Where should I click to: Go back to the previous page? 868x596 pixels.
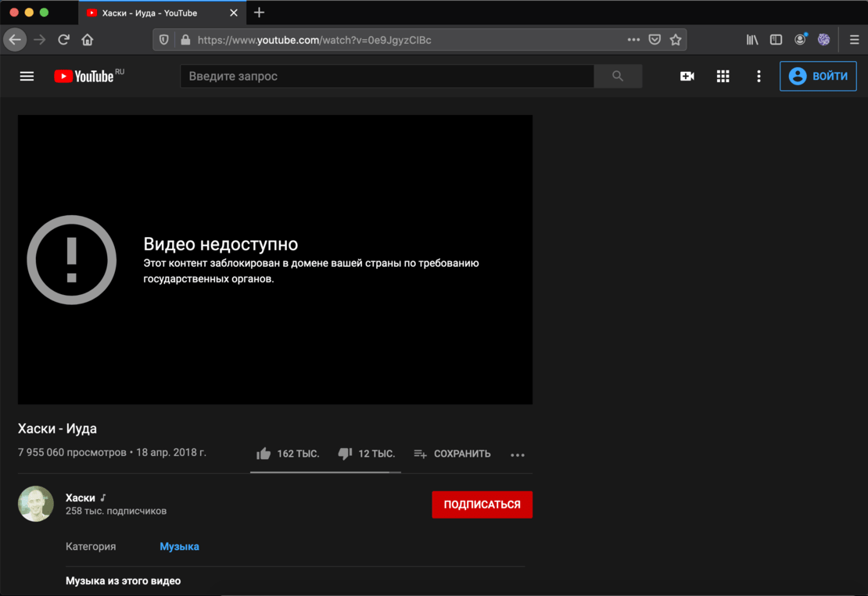(x=15, y=40)
